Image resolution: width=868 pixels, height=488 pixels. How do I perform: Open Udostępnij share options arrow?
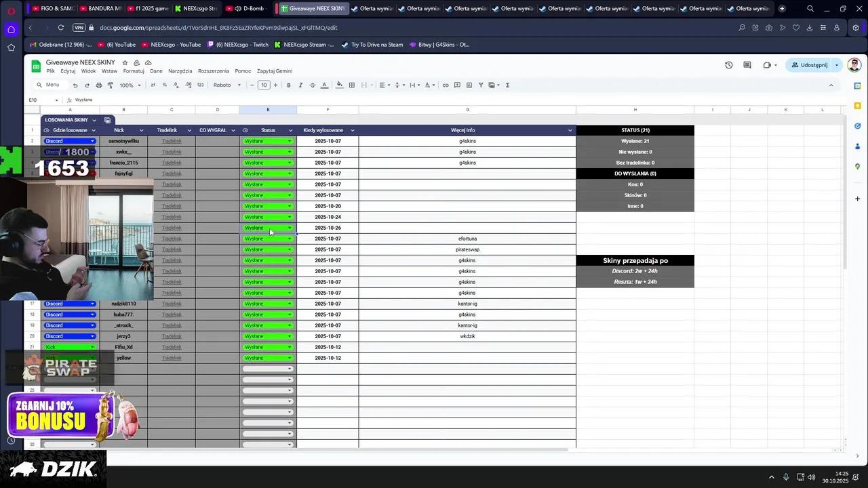(x=837, y=65)
